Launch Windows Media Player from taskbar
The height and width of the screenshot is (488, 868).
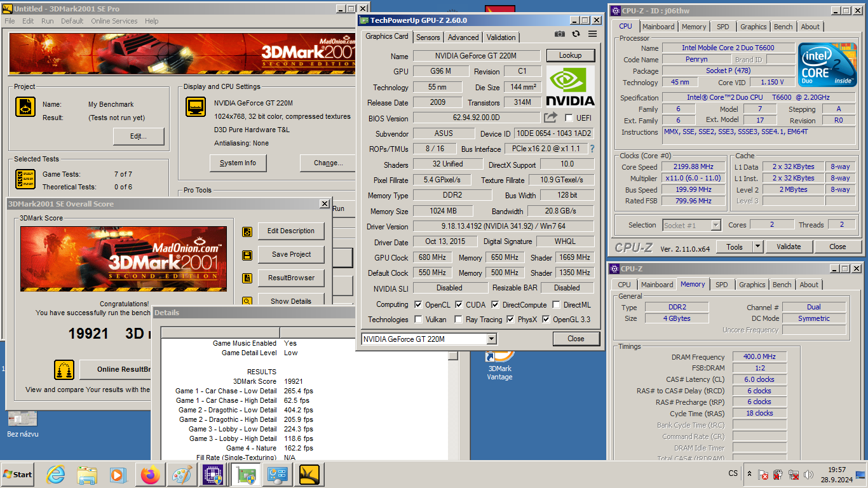[x=118, y=475]
